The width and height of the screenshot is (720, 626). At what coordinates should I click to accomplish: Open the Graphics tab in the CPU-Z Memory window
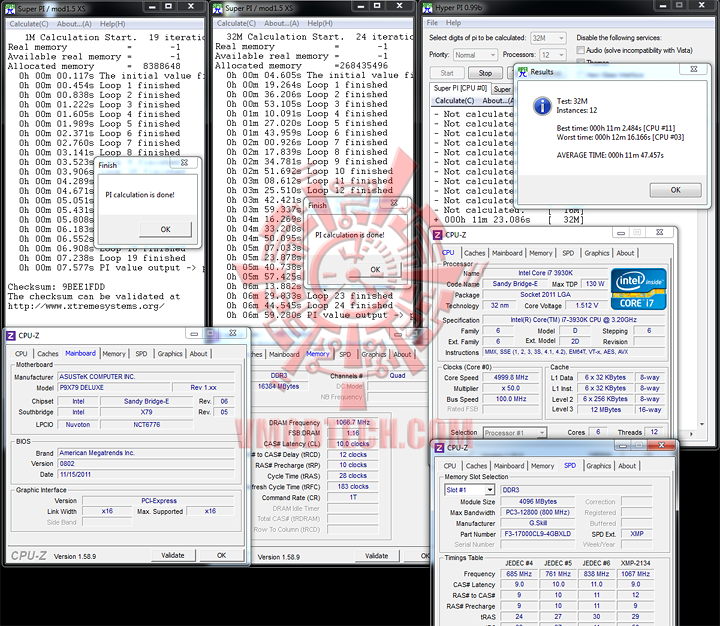pos(373,354)
